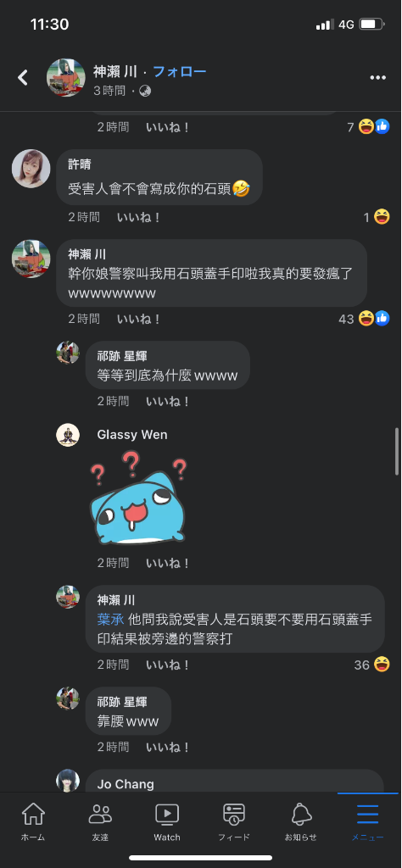Tap the blue cat question-mark sticker
The image size is (402, 868).
(x=139, y=498)
